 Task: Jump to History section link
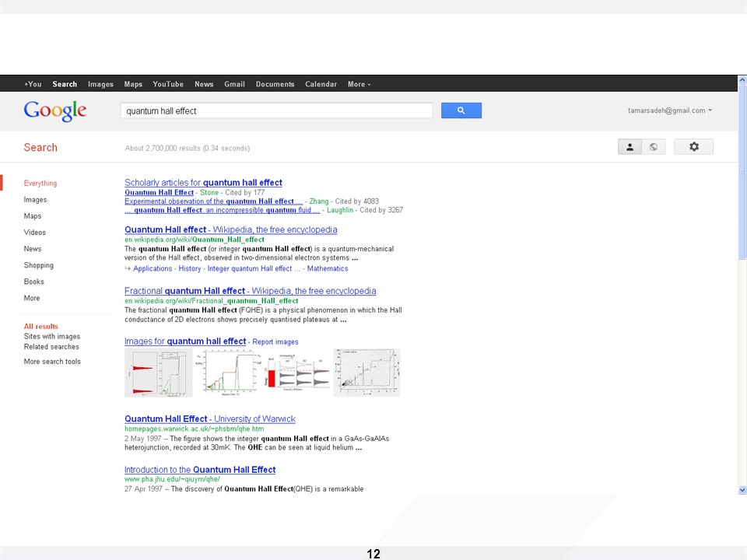(190, 268)
